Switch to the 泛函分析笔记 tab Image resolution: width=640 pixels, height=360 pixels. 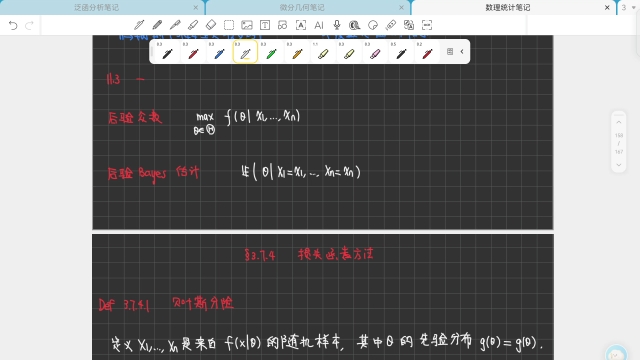(96, 7)
